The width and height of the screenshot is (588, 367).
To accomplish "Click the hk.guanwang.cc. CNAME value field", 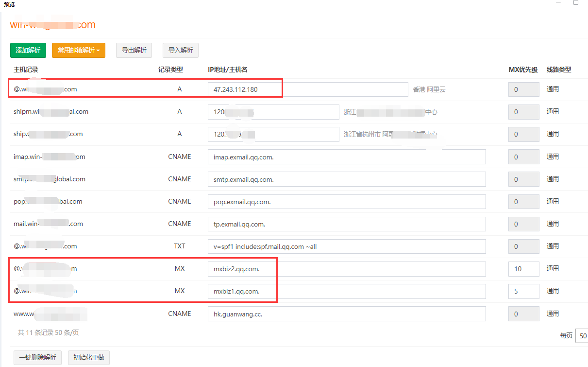I will 346,314.
